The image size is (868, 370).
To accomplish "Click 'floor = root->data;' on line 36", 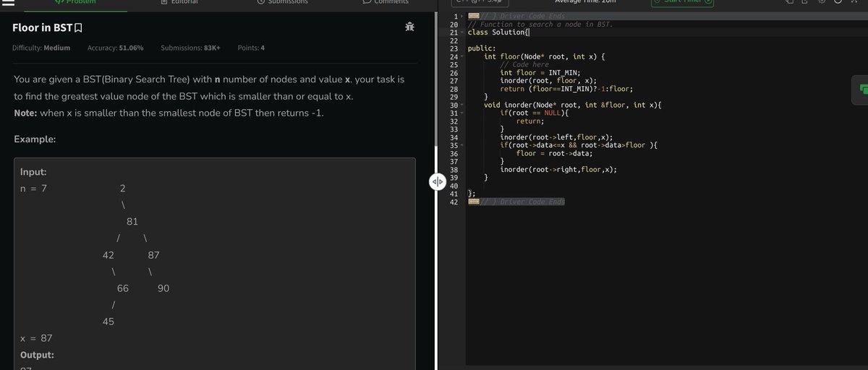I will click(x=555, y=153).
